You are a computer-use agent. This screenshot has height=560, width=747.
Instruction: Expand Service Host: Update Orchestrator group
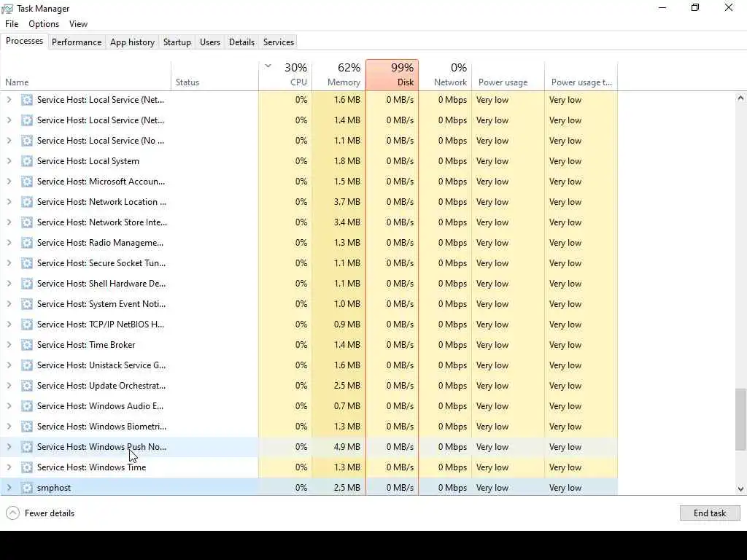coord(9,386)
